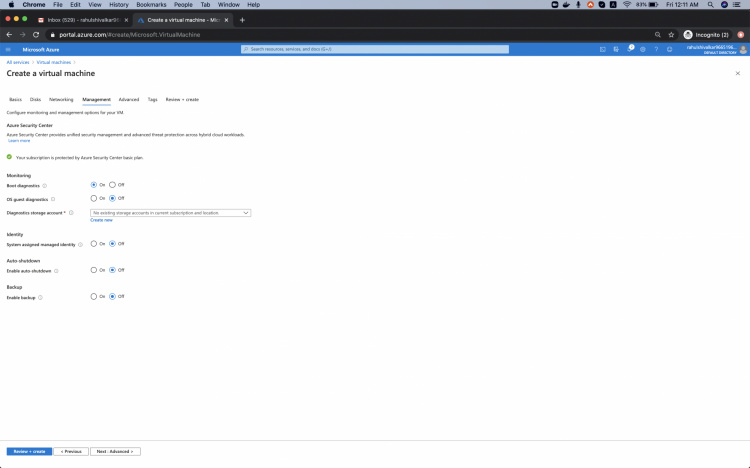Click the blue Review + create button
750x468 pixels.
click(29, 451)
